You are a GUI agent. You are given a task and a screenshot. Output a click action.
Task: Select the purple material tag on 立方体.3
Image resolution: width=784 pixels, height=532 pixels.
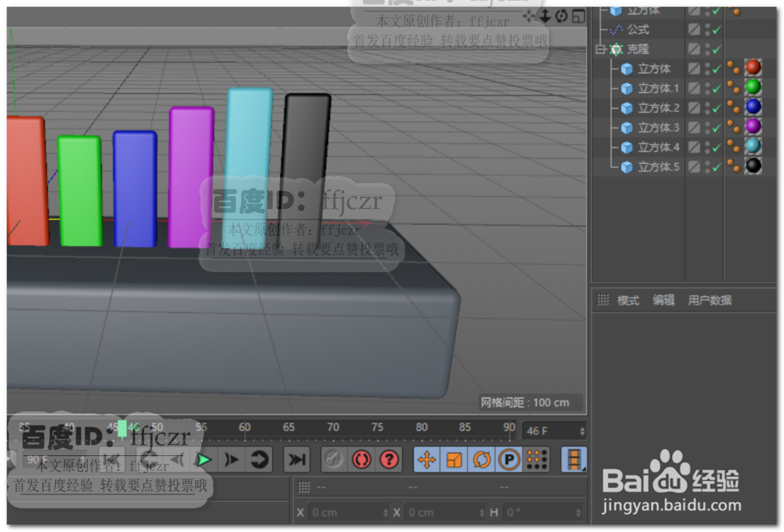(753, 126)
